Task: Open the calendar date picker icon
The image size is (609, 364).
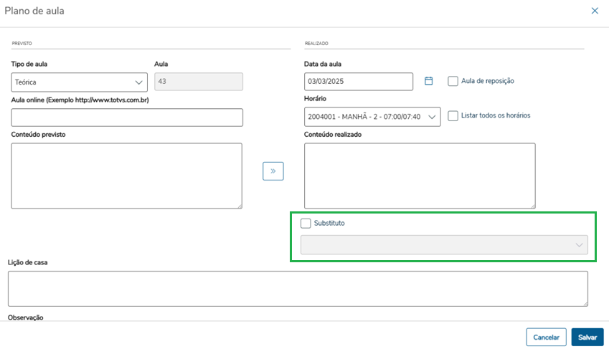Action: 428,81
